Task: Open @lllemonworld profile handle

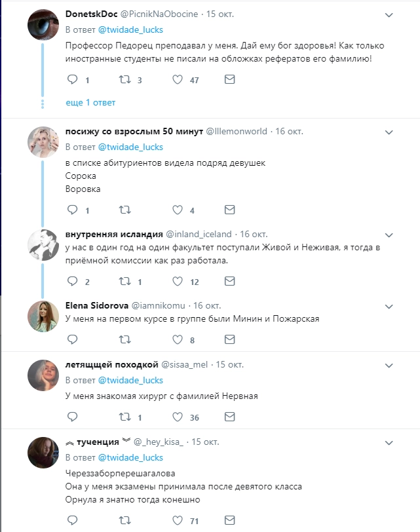Action: [237, 131]
